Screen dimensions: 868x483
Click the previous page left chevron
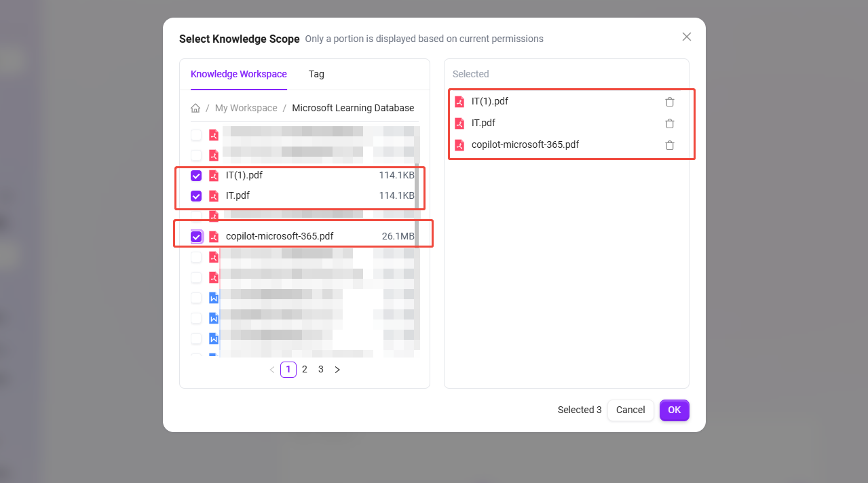(272, 370)
